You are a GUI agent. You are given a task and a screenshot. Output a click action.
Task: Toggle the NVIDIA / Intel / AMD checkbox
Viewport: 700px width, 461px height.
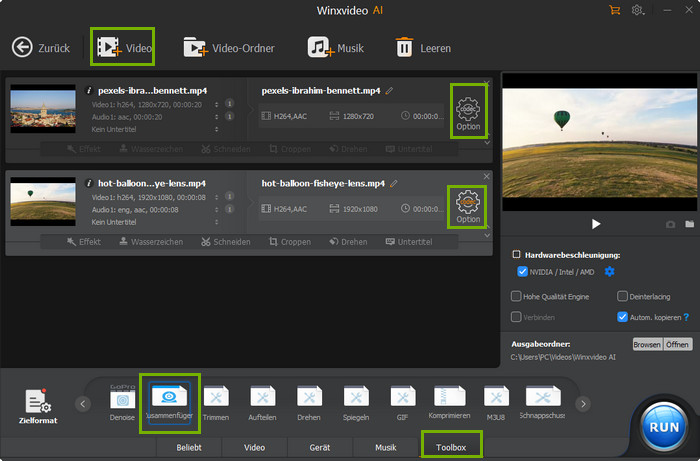[523, 272]
